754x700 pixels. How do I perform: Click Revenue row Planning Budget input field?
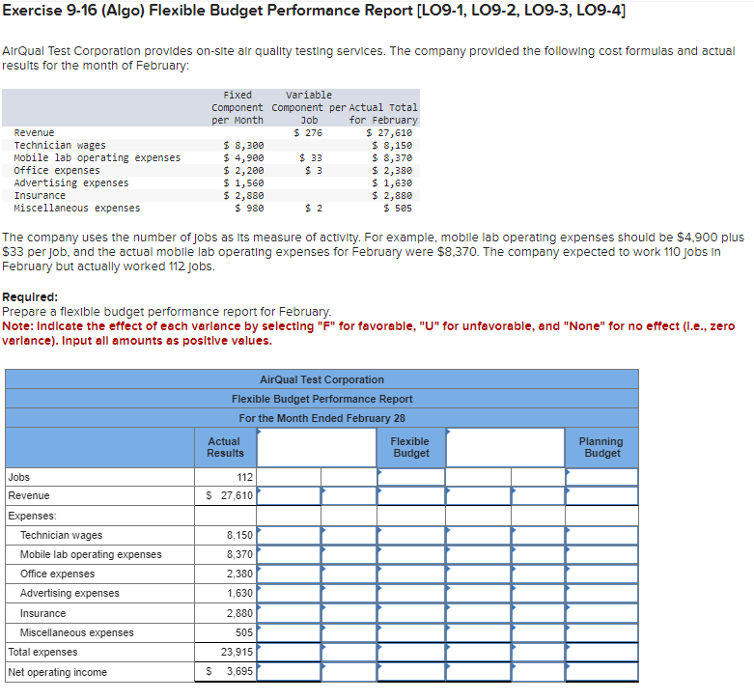(x=601, y=495)
